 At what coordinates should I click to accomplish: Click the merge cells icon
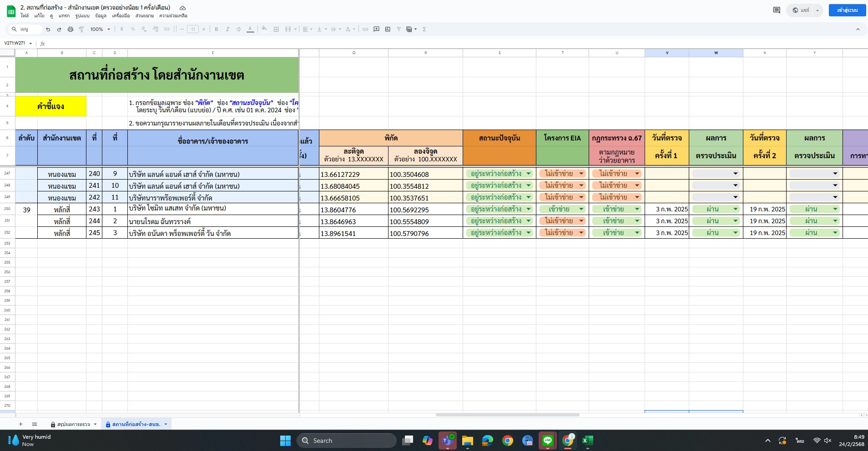click(x=288, y=29)
